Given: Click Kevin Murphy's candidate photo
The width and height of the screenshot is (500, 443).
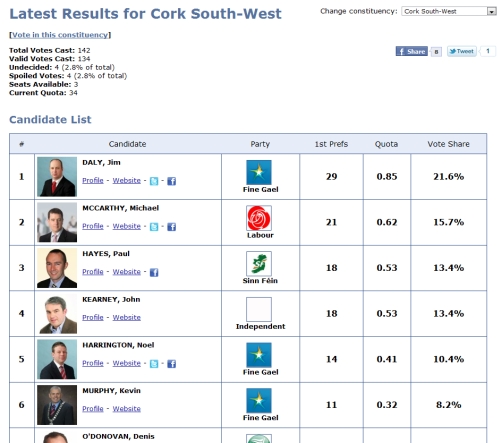Looking at the screenshot, I should [x=57, y=405].
